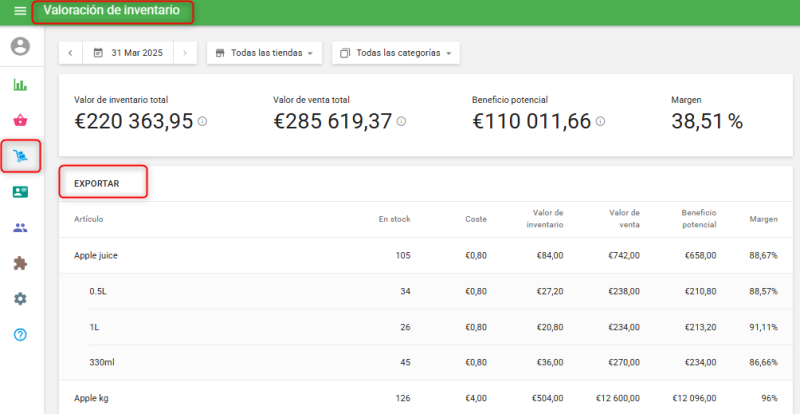This screenshot has height=414, width=800.
Task: Open employees ID card icon
Action: (20, 192)
